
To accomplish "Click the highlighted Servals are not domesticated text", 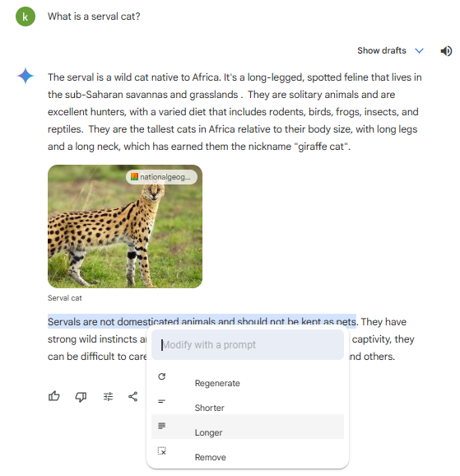I will tap(202, 321).
